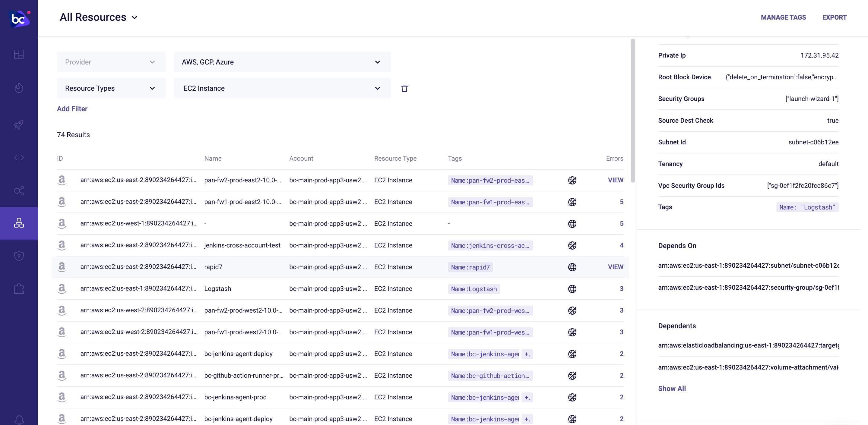
Task: Click the results list vertical scrollbar
Action: point(632,111)
